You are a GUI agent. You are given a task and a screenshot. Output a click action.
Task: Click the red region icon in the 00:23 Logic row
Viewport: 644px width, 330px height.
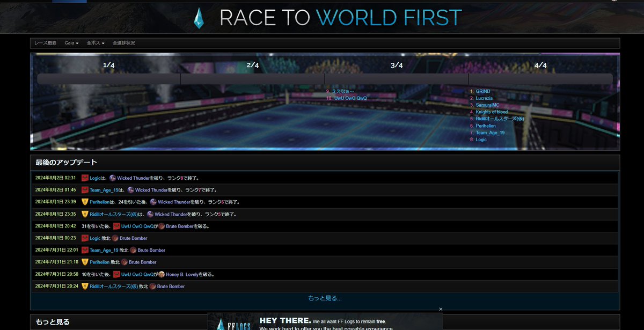click(x=85, y=238)
